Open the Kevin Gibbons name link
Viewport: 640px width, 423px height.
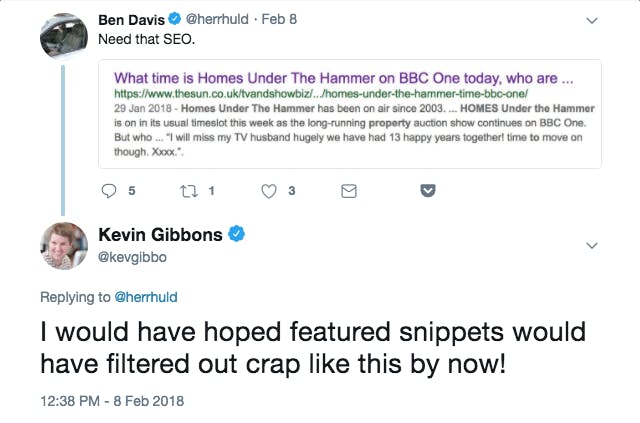pos(162,235)
